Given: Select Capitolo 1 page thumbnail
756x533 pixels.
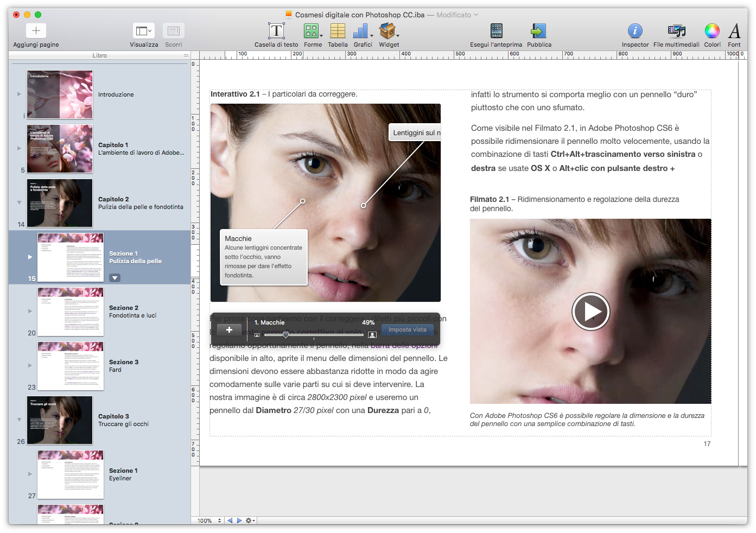Looking at the screenshot, I should [x=60, y=149].
